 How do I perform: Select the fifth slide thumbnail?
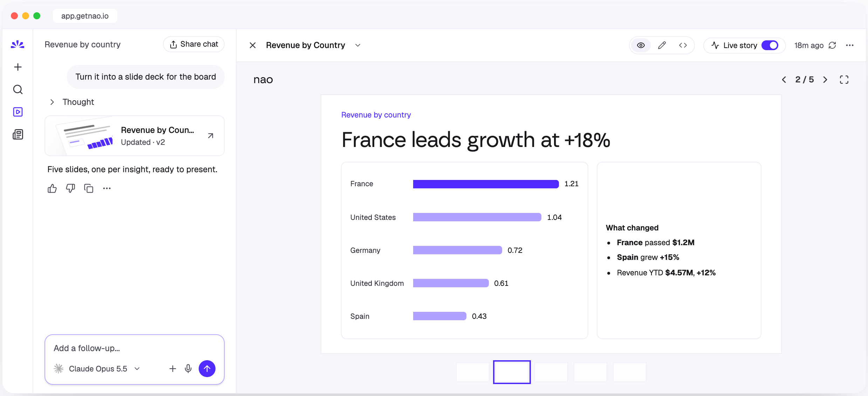(630, 372)
